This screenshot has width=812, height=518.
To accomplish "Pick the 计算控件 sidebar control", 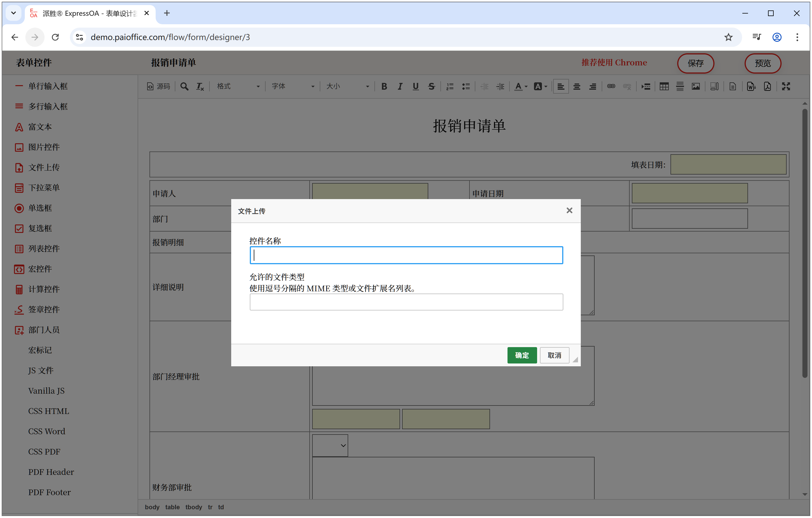I will coord(44,289).
